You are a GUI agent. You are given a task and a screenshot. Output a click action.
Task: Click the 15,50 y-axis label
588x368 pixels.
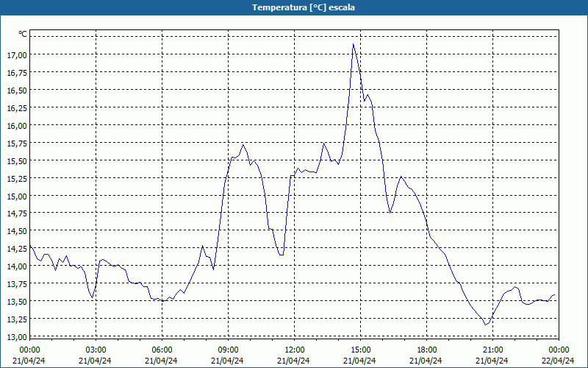(17, 160)
